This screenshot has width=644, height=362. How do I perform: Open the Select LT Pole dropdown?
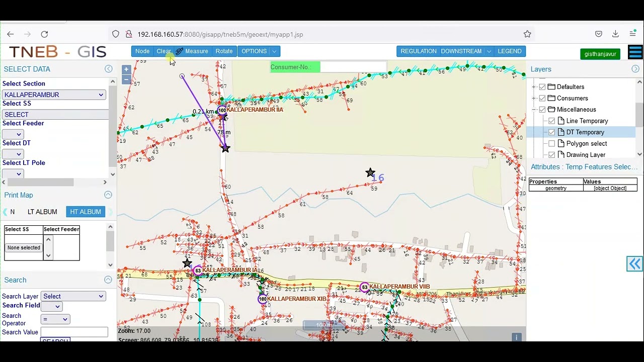(x=13, y=173)
